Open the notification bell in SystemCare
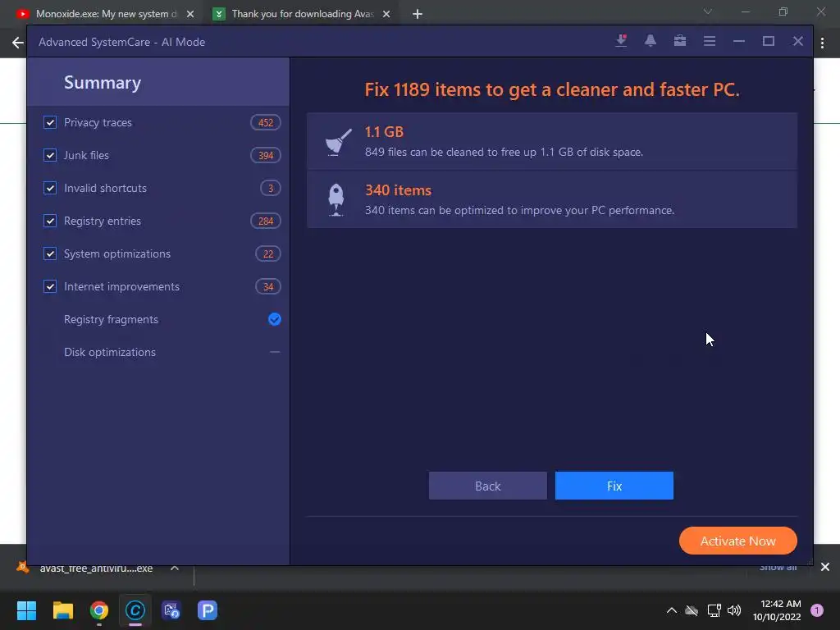This screenshot has width=840, height=630. click(651, 41)
